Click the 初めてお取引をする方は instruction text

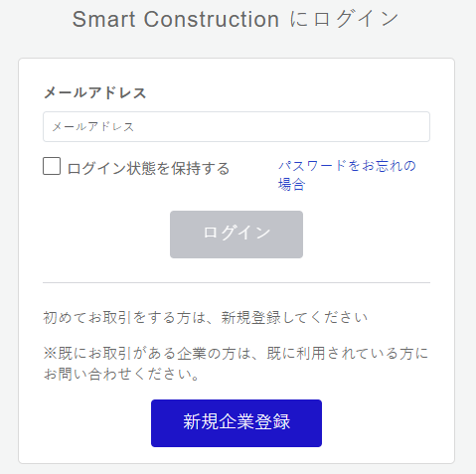click(206, 318)
